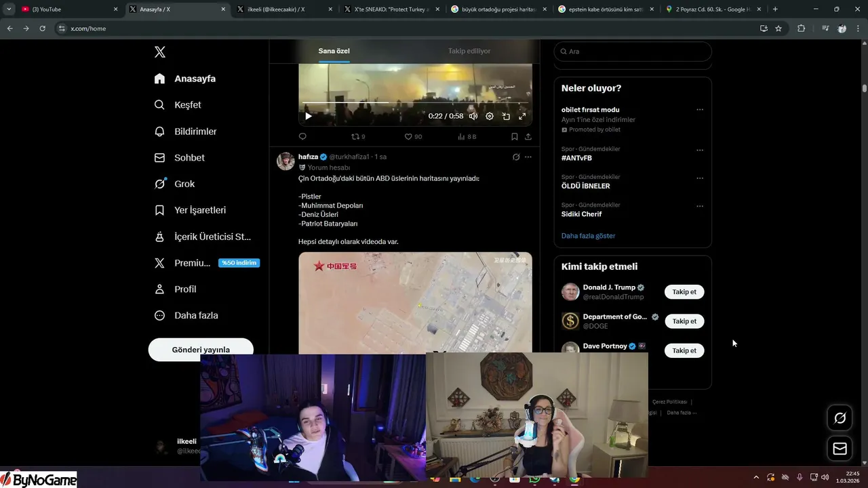
Task: Open floating messages envelope button
Action: (x=840, y=449)
